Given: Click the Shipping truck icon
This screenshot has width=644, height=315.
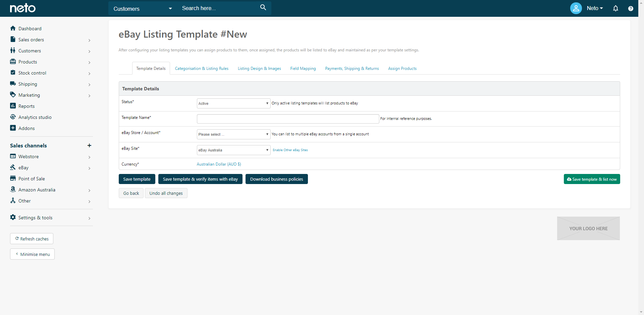Looking at the screenshot, I should [x=13, y=84].
